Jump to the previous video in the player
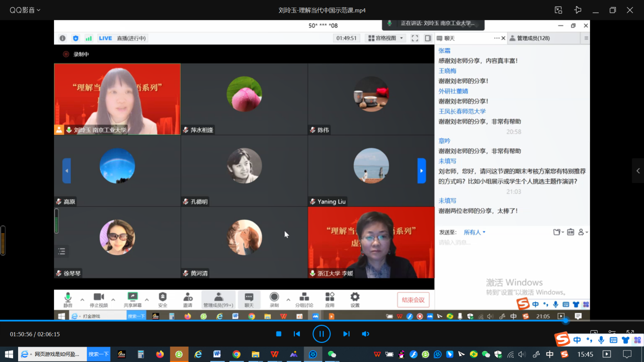The height and width of the screenshot is (362, 644). [x=297, y=334]
